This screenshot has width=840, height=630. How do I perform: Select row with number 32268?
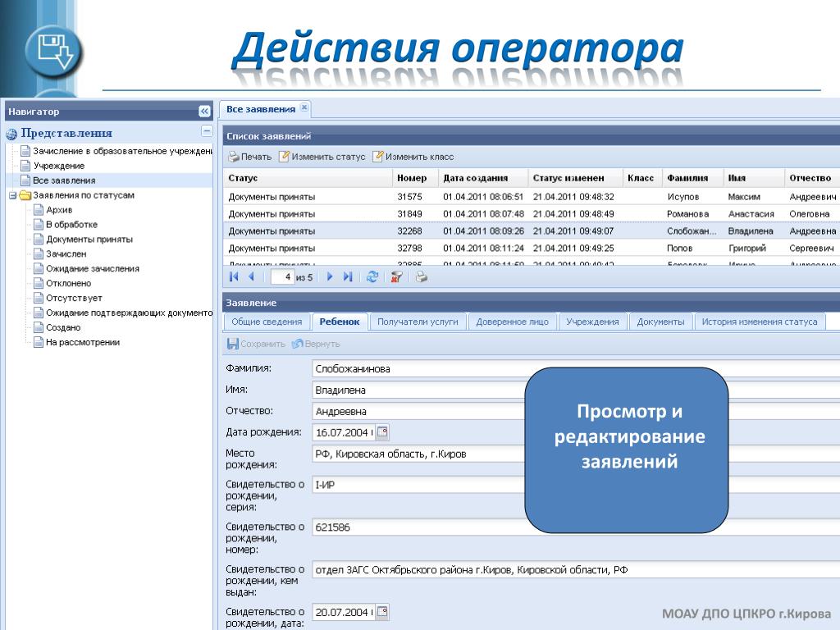(532, 231)
